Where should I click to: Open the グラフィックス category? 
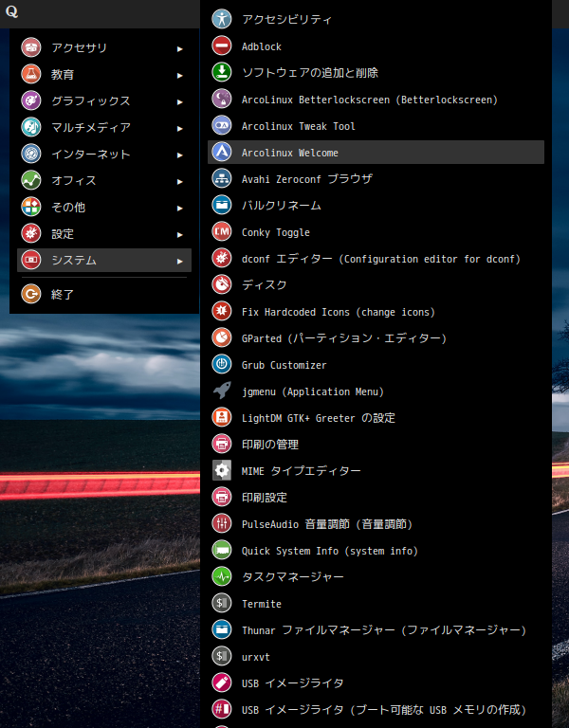pos(104,100)
